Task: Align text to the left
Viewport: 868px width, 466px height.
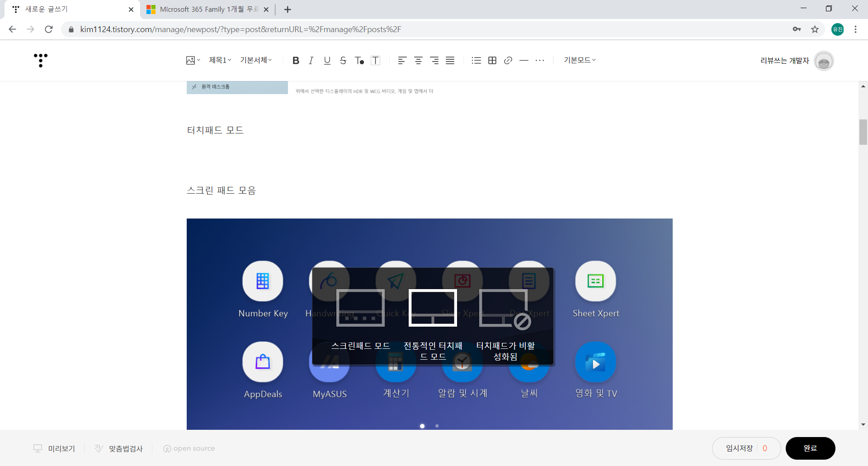Action: pyautogui.click(x=402, y=60)
